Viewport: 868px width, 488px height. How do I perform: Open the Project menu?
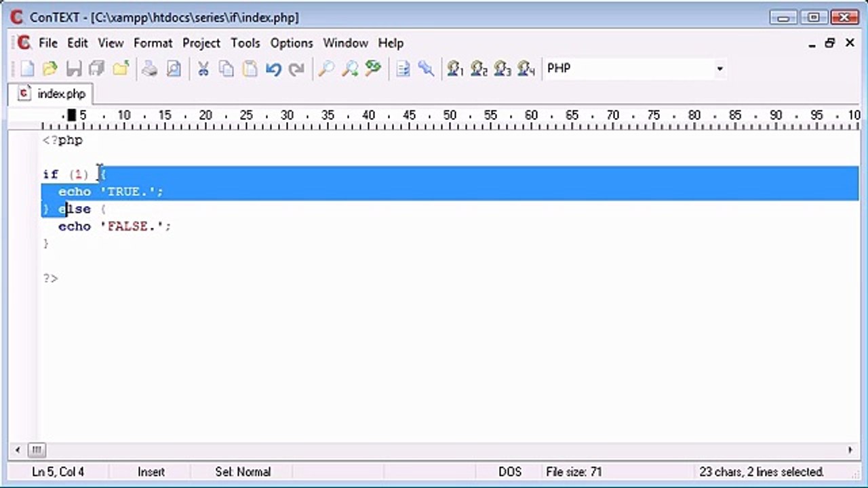pos(201,43)
